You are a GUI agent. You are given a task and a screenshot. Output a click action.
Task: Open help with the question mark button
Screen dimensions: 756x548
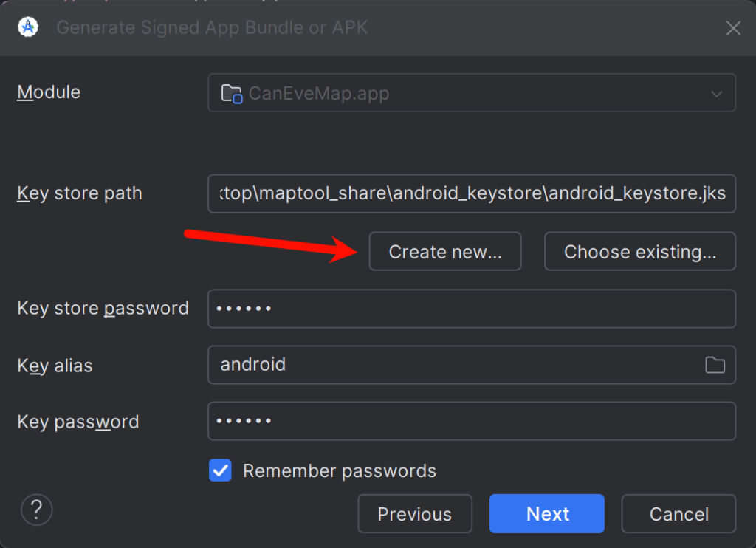click(x=37, y=509)
